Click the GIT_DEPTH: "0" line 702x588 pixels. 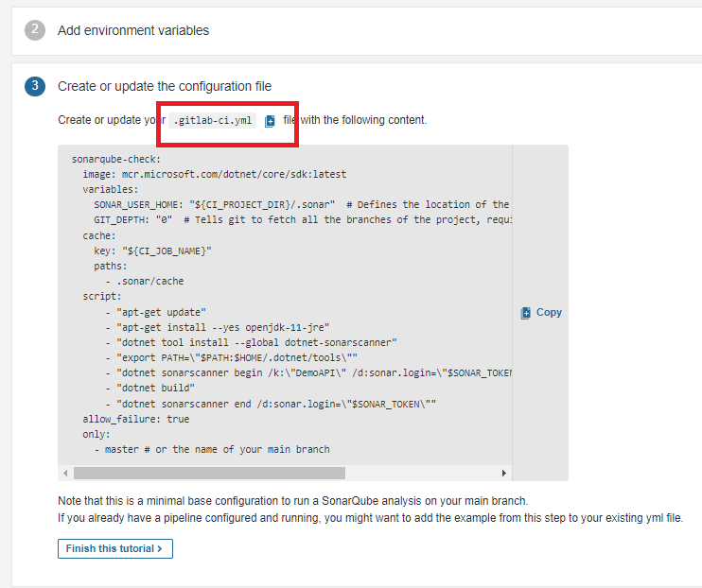[x=303, y=219]
